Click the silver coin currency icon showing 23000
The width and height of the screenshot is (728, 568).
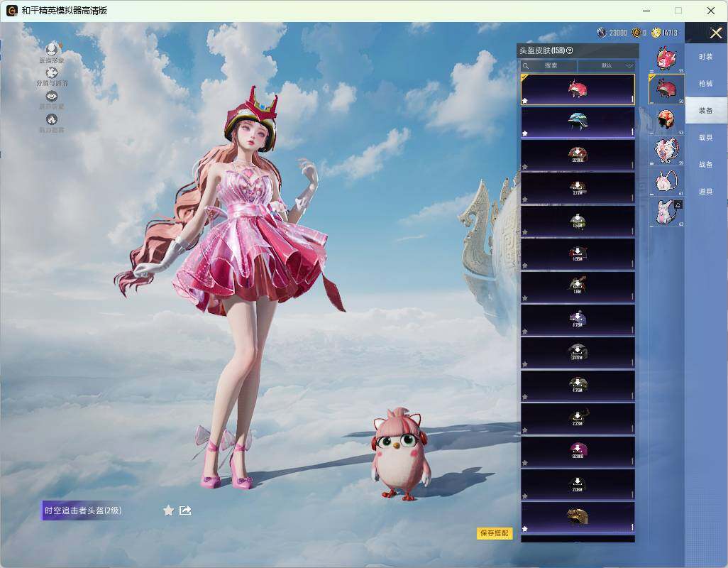[602, 33]
